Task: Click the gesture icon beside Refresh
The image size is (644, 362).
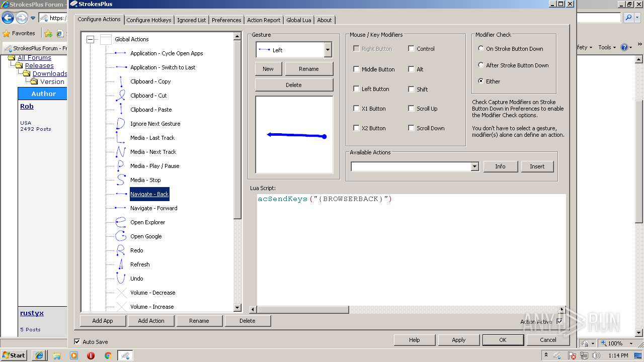Action: point(121,264)
